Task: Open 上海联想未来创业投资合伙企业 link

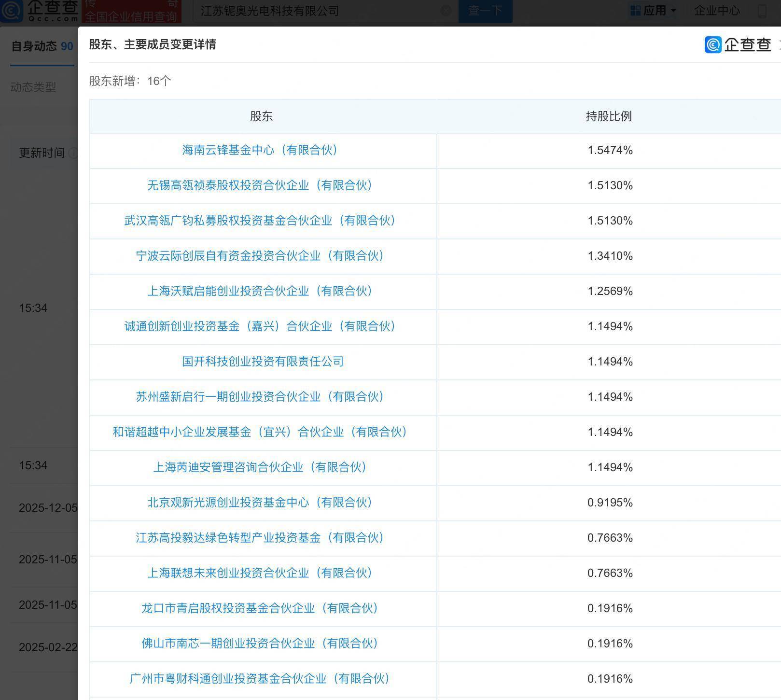Action: (261, 573)
